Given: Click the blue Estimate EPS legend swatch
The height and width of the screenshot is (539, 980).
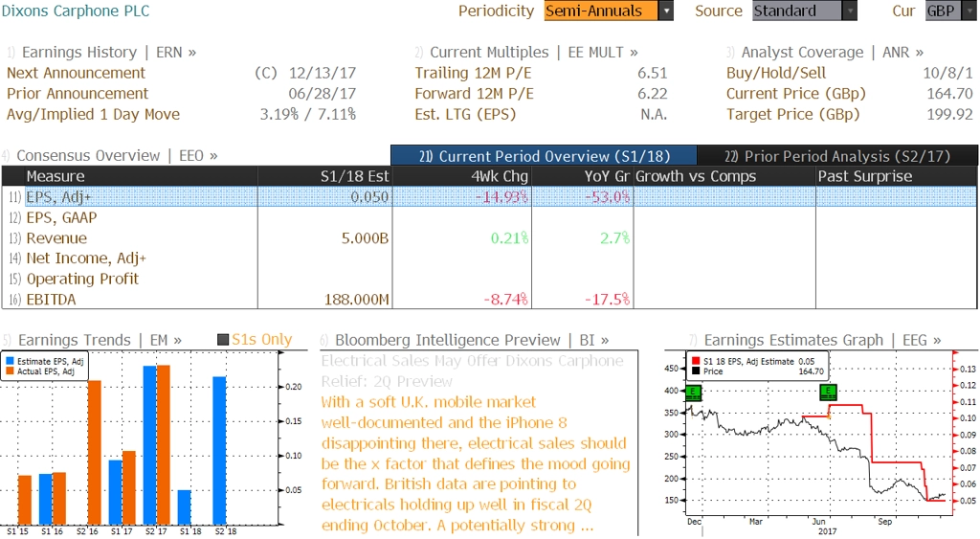Looking at the screenshot, I should tap(10, 362).
